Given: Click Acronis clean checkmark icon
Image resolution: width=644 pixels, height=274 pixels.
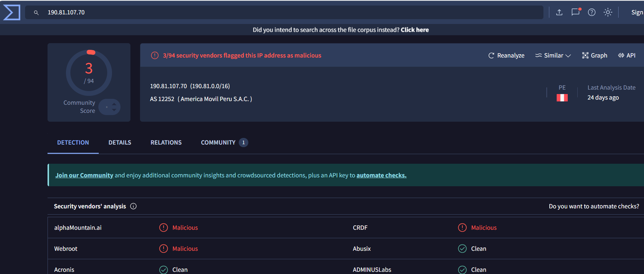Looking at the screenshot, I should tap(164, 270).
